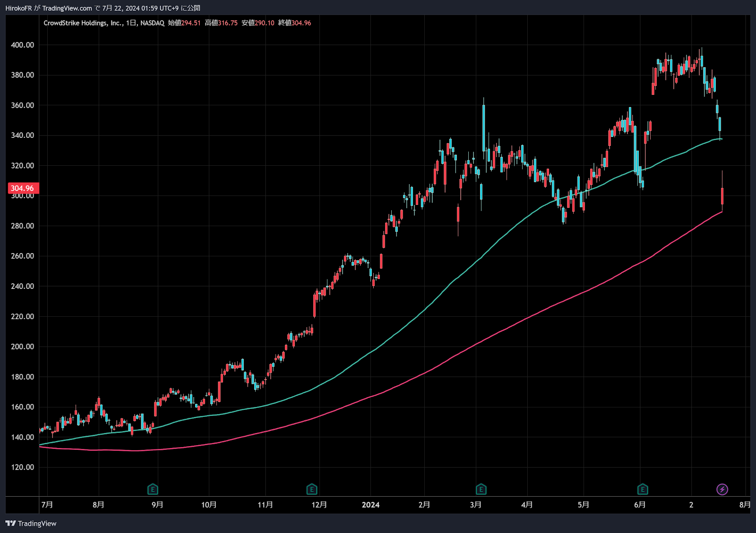
Task: Click the red 304.96 current price label
Action: (x=23, y=188)
